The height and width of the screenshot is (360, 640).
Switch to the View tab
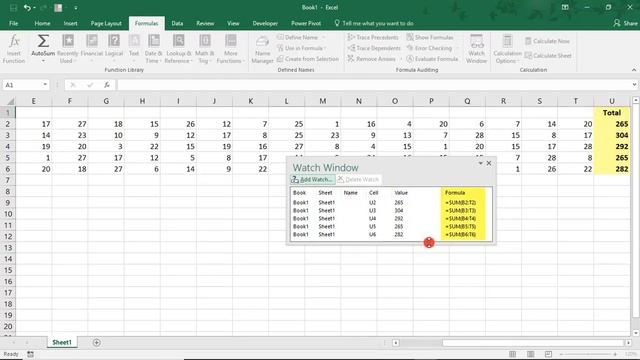tap(233, 23)
